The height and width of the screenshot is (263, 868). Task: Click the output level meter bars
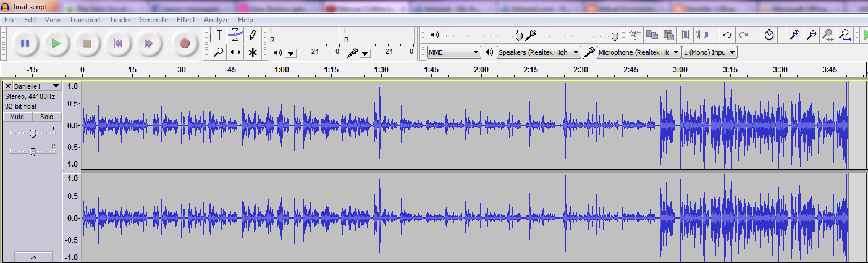(x=308, y=35)
